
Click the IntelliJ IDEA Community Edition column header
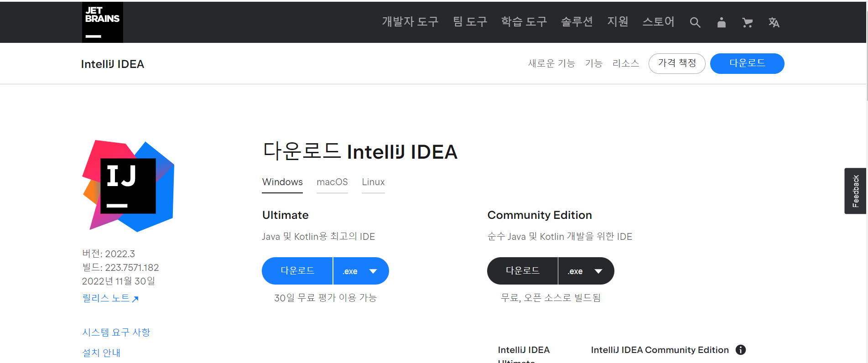[660, 350]
